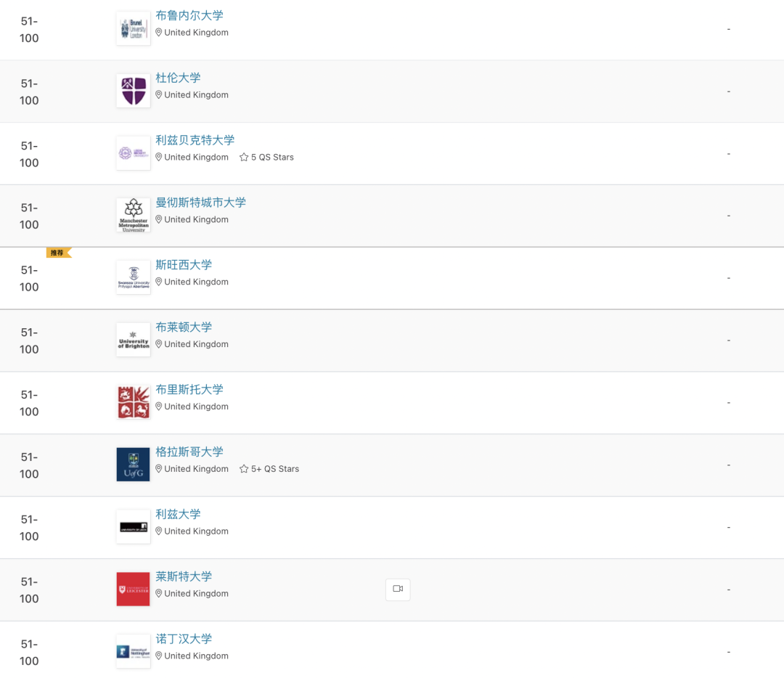Screen dimensions: 784x681
Task: Click the star icon beside 5 QS Stars
Action: click(244, 157)
